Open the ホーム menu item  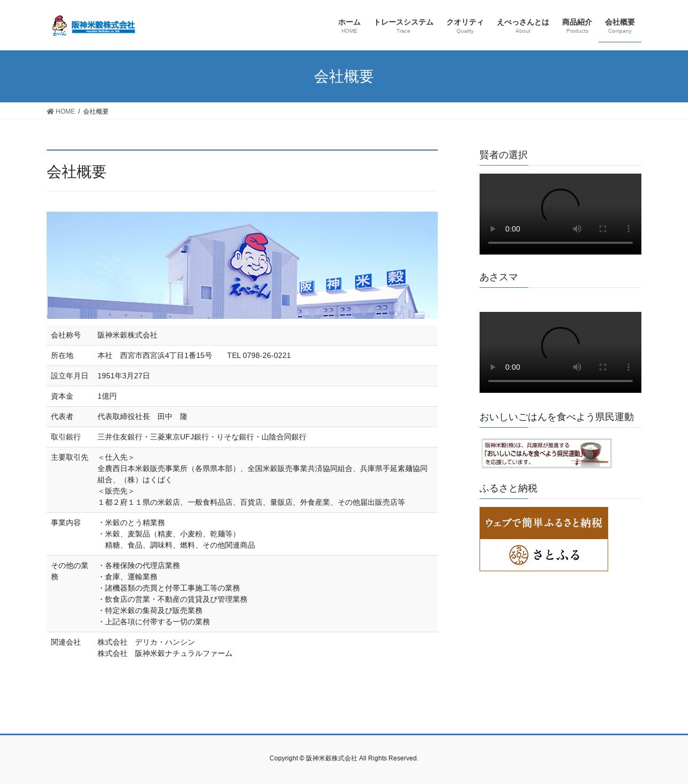pyautogui.click(x=349, y=25)
